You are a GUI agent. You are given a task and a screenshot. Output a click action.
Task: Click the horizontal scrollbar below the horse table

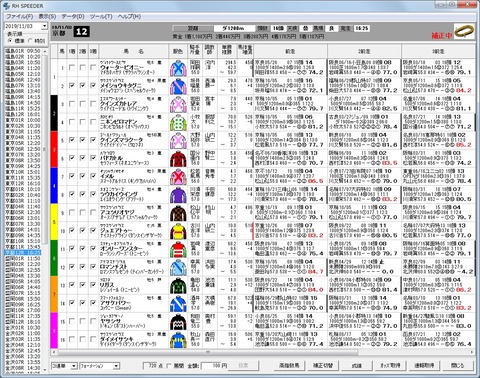pyautogui.click(x=262, y=352)
